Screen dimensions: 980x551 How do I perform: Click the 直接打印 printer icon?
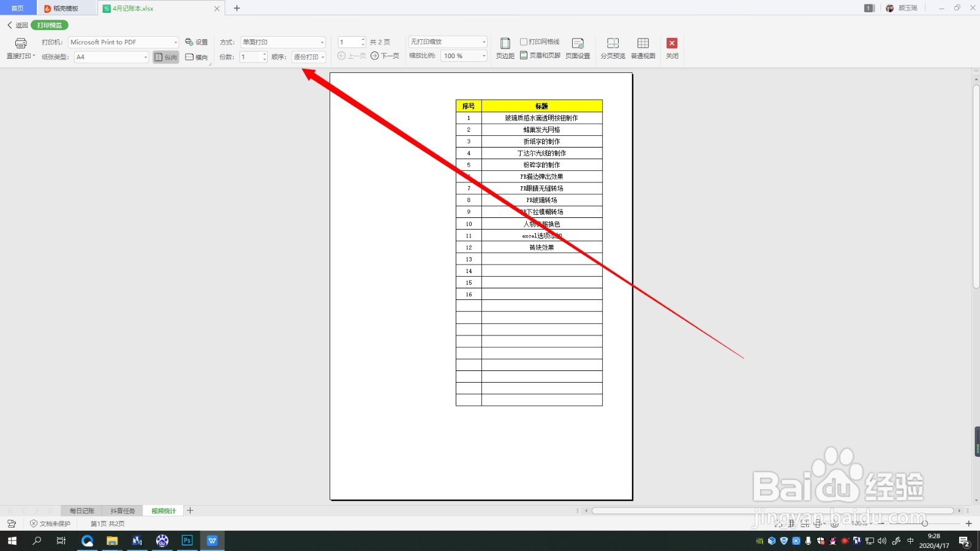[21, 43]
